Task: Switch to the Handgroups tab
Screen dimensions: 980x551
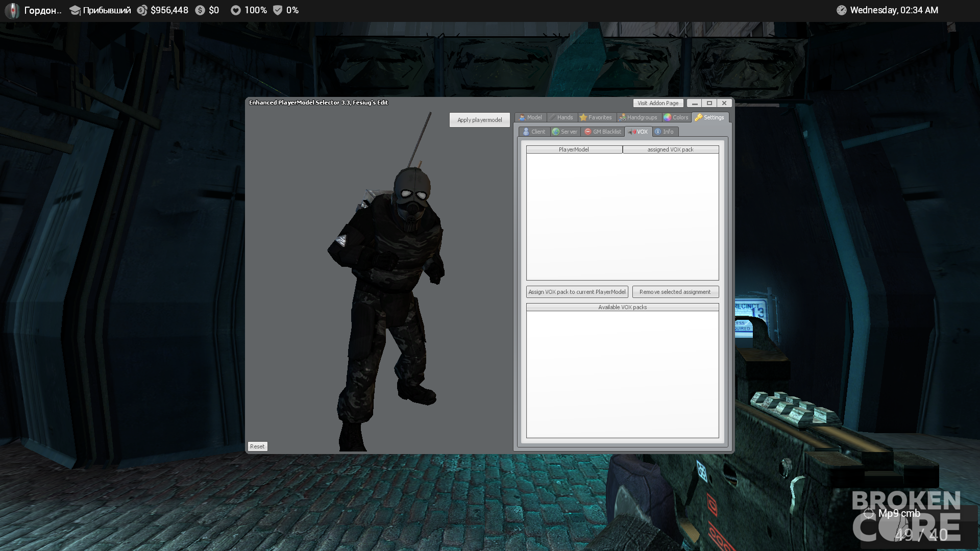Action: click(638, 117)
